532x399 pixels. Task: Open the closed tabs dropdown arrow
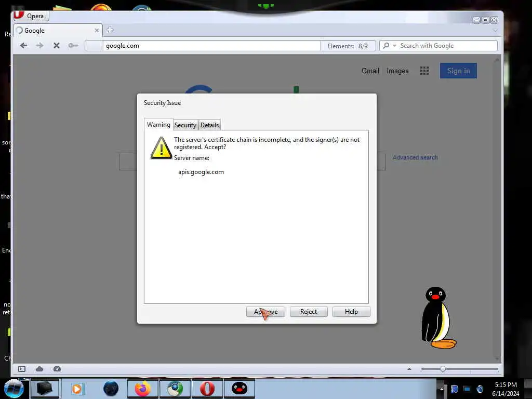(x=495, y=30)
